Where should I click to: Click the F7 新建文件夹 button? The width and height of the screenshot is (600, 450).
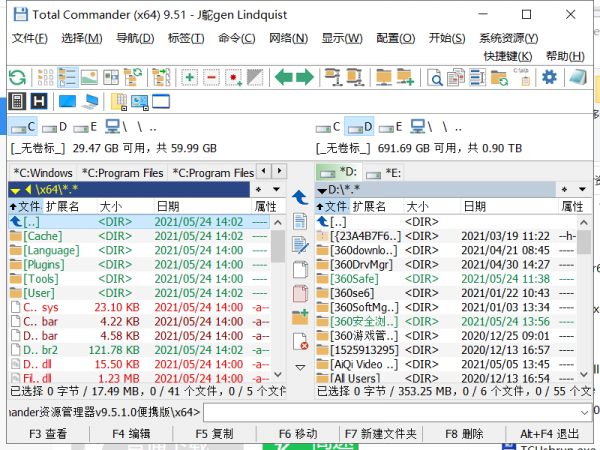381,434
